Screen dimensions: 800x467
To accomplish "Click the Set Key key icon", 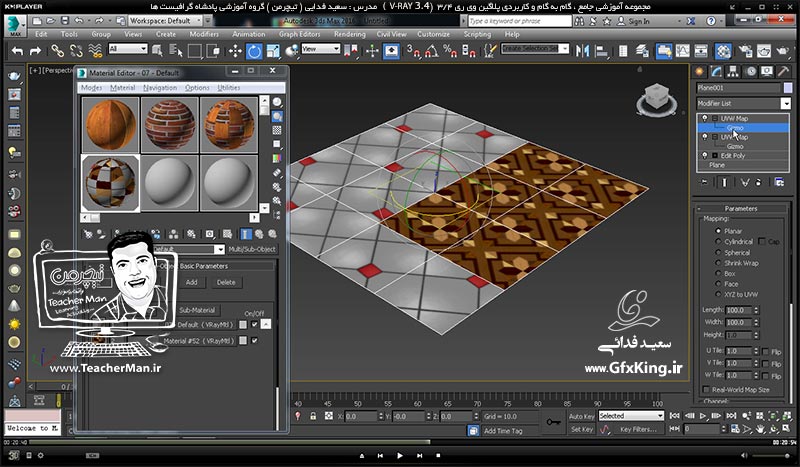I will [553, 422].
